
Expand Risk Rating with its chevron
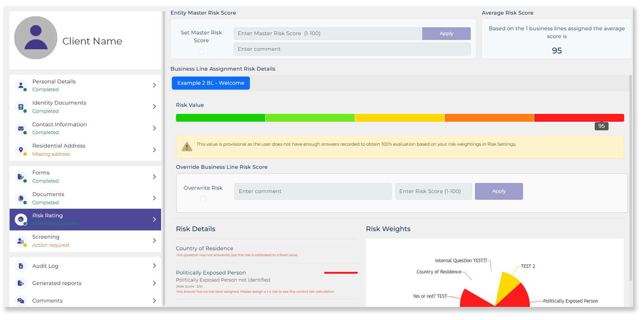(x=154, y=219)
